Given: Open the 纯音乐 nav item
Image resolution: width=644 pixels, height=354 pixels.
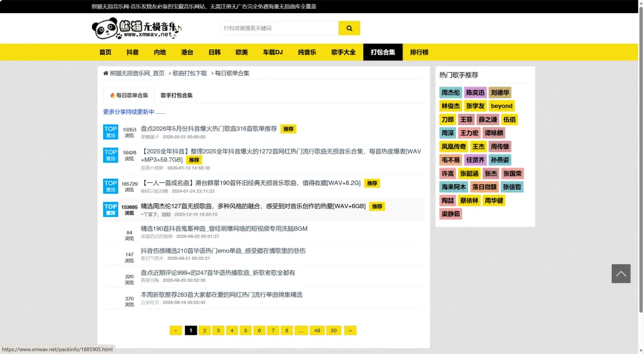Looking at the screenshot, I should 307,52.
